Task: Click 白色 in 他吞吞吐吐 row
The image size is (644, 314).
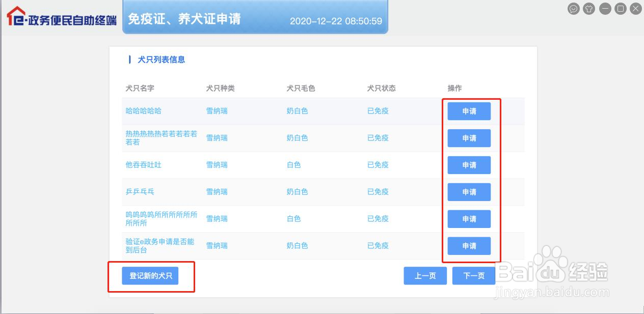Action: (294, 165)
